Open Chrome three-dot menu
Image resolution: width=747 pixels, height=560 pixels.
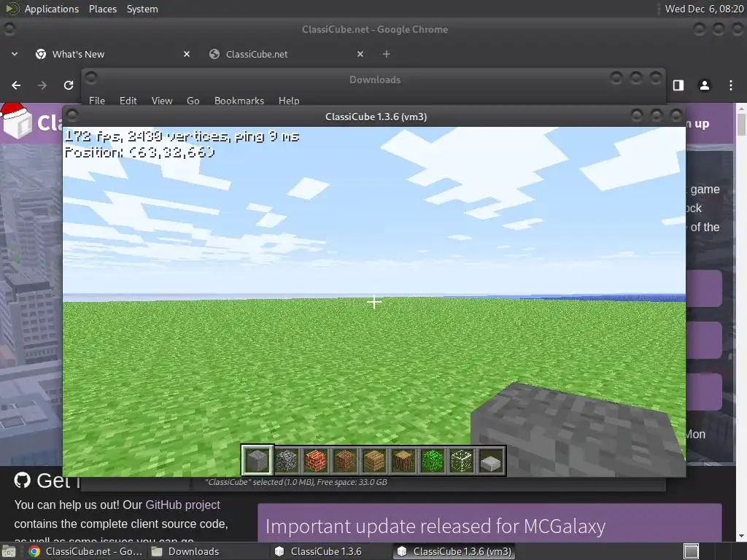(731, 85)
